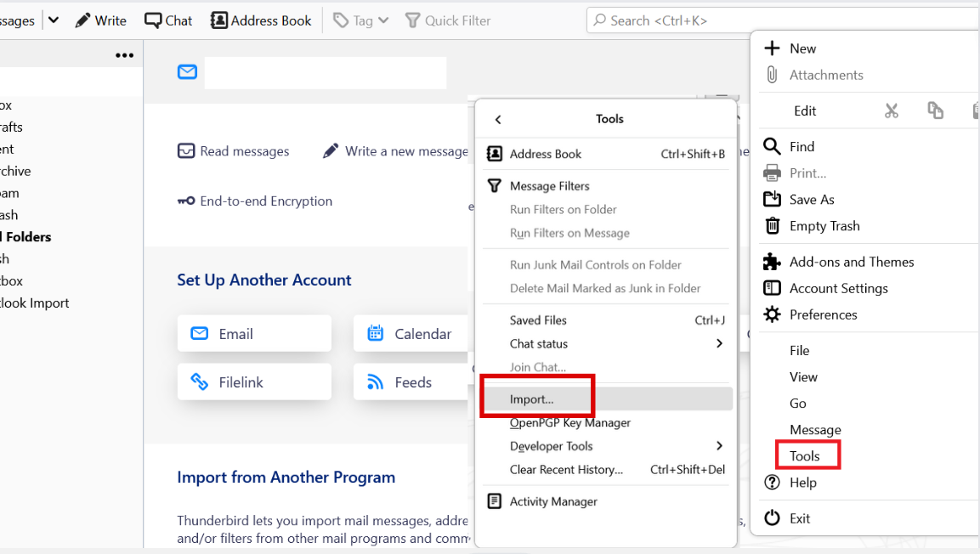Image resolution: width=980 pixels, height=554 pixels.
Task: Set up a new Calendar
Action: [411, 334]
